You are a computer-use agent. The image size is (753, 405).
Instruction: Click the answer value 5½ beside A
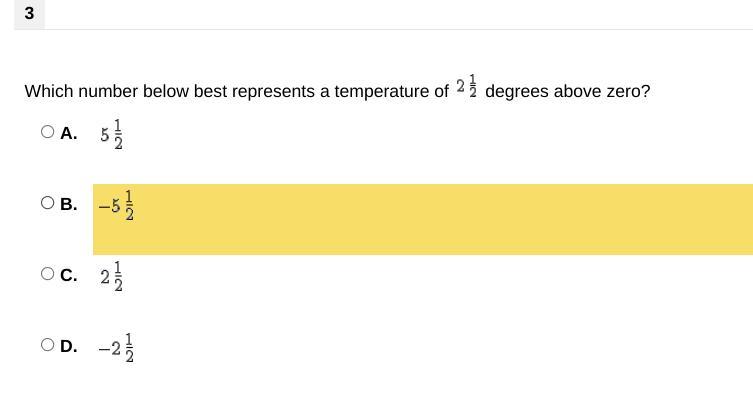tap(112, 134)
